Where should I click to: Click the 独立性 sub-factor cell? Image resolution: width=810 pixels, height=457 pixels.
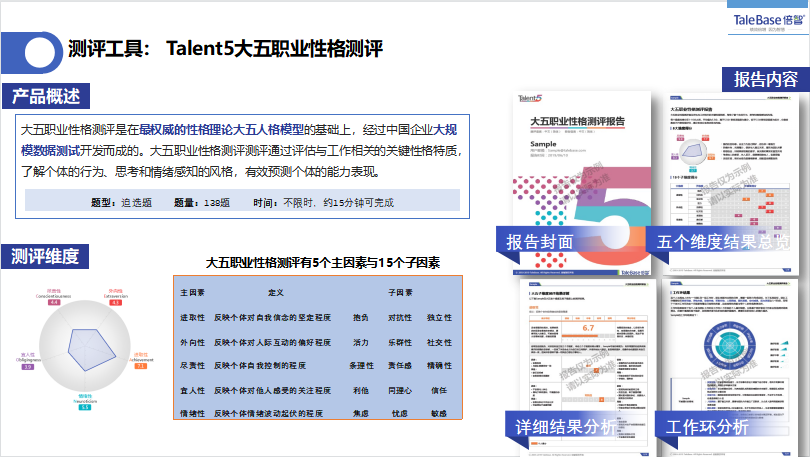coord(439,318)
